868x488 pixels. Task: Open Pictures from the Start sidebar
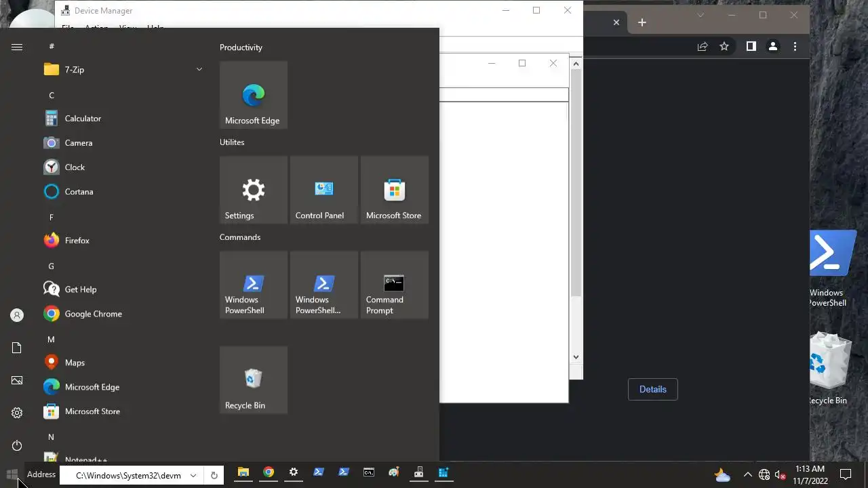pos(17,380)
